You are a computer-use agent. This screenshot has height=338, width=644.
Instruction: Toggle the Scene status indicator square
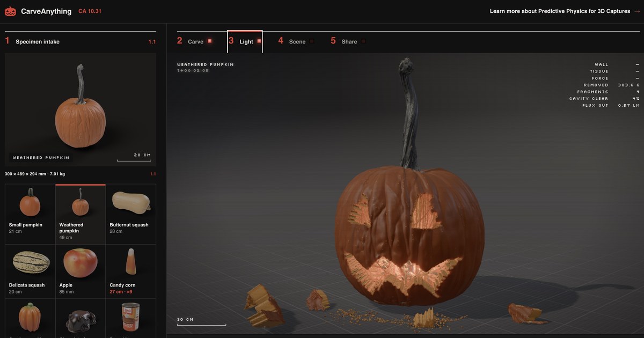tap(312, 41)
